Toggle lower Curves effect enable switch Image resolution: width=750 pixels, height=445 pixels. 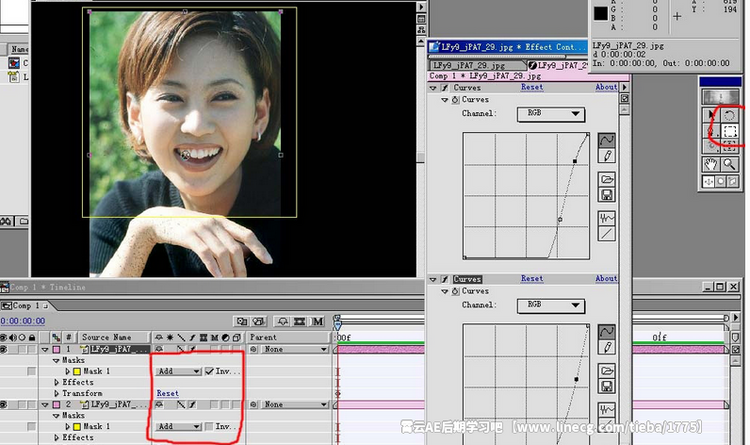pyautogui.click(x=445, y=279)
